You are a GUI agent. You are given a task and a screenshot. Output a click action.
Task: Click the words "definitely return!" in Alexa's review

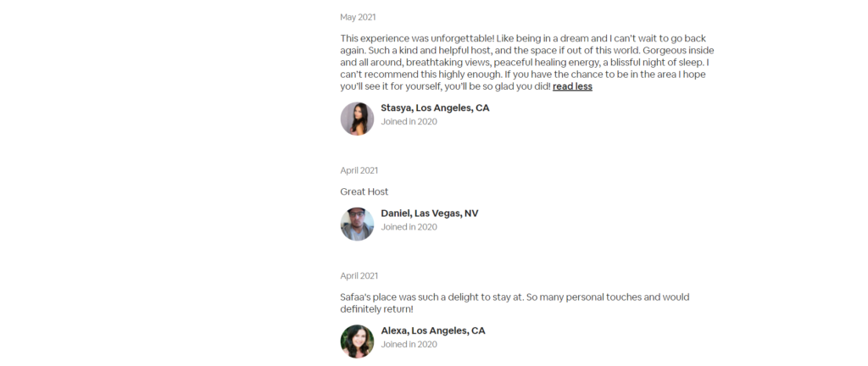tap(377, 309)
